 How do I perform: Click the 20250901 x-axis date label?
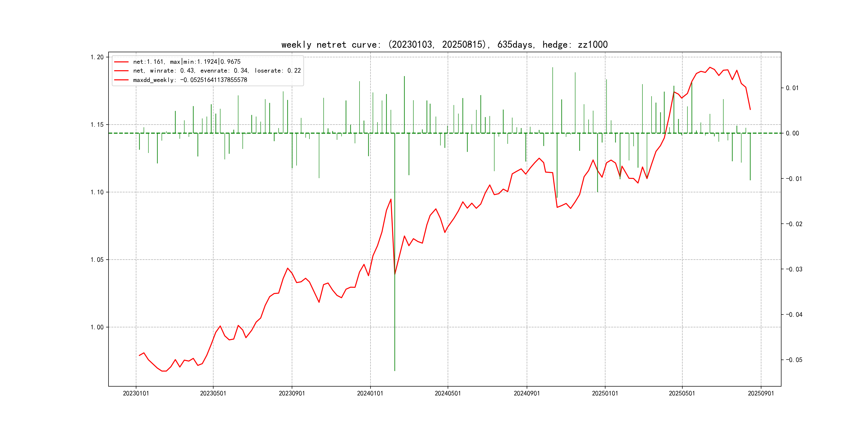761,393
